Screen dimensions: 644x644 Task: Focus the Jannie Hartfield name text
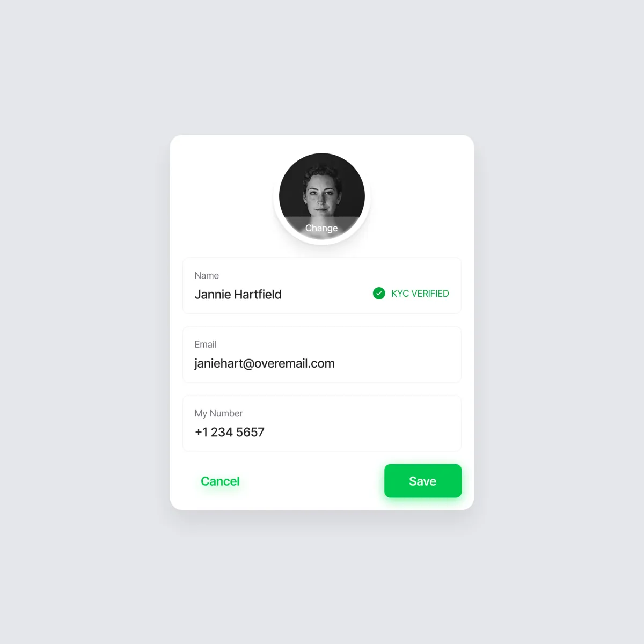238,294
